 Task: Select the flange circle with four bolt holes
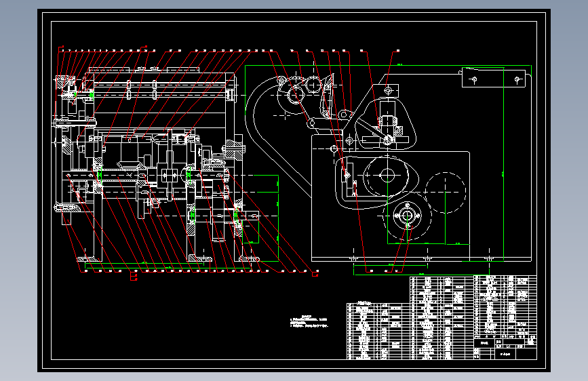407,216
